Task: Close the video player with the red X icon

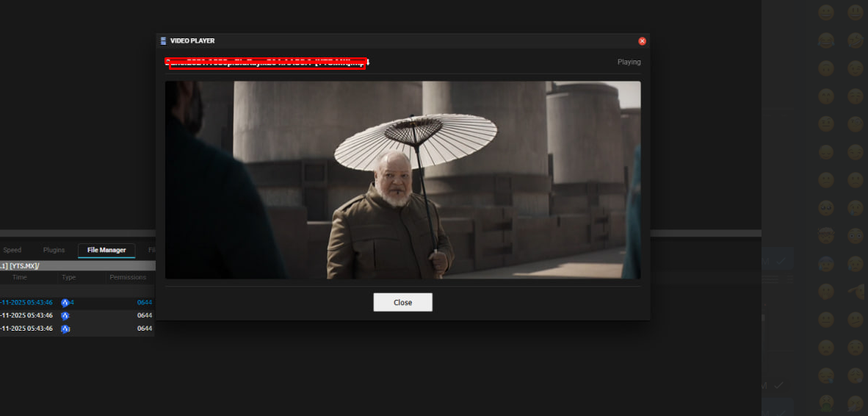Action: [642, 41]
